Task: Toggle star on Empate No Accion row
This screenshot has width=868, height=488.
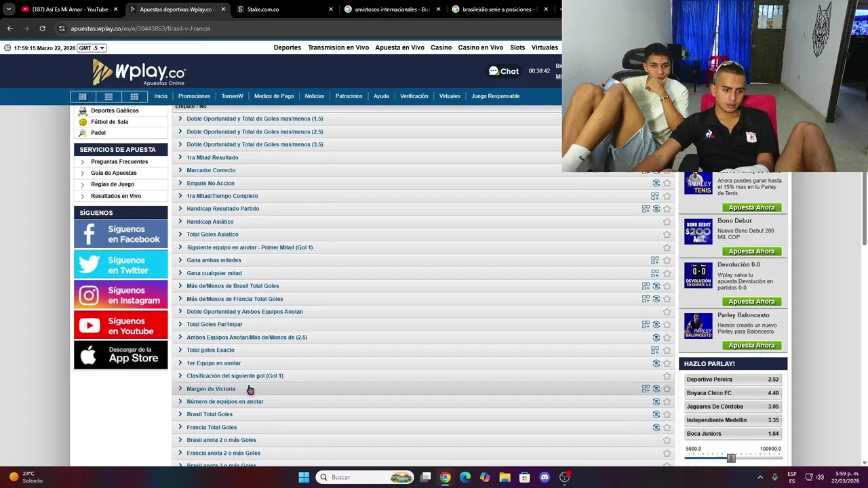Action: 667,183
